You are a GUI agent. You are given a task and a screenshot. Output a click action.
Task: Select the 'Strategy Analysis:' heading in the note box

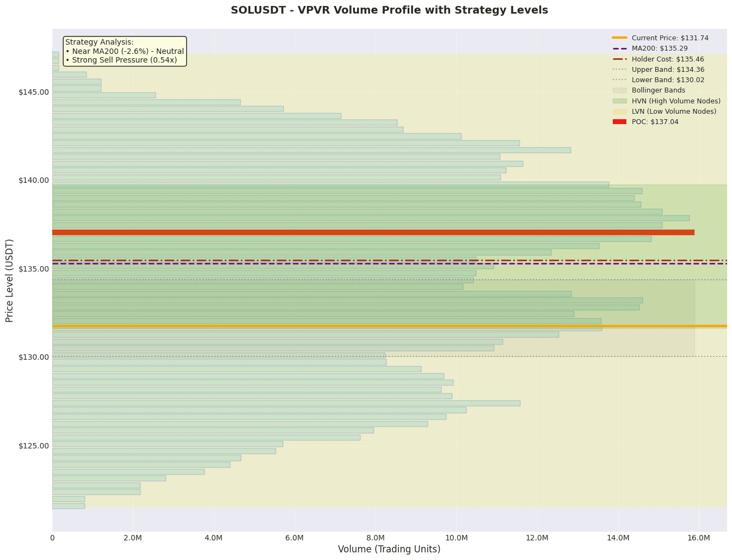(x=100, y=42)
